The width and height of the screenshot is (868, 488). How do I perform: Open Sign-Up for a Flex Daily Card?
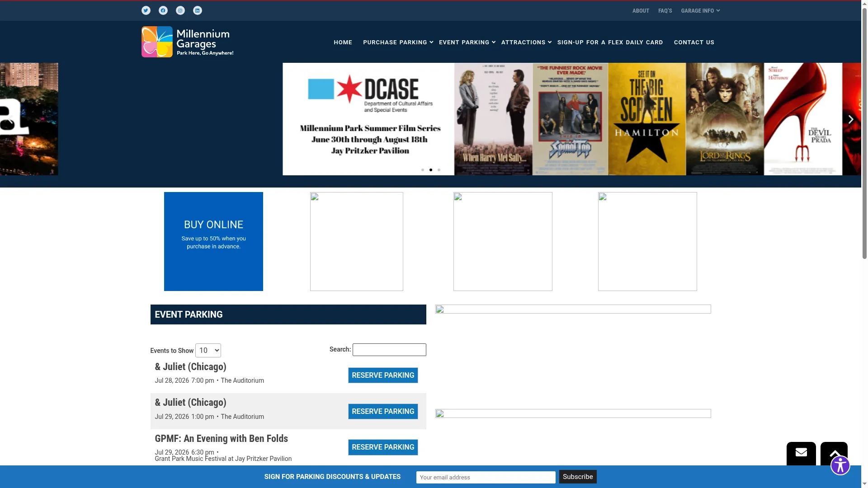pyautogui.click(x=610, y=42)
